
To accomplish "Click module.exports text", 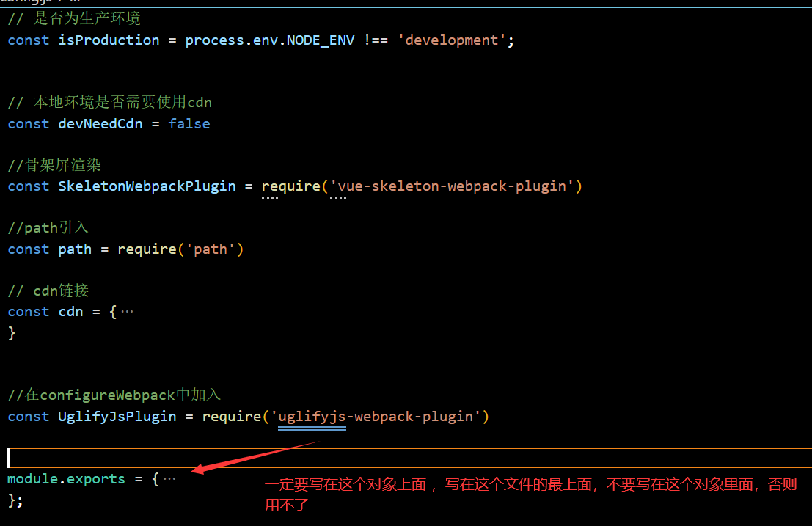I will [x=66, y=479].
